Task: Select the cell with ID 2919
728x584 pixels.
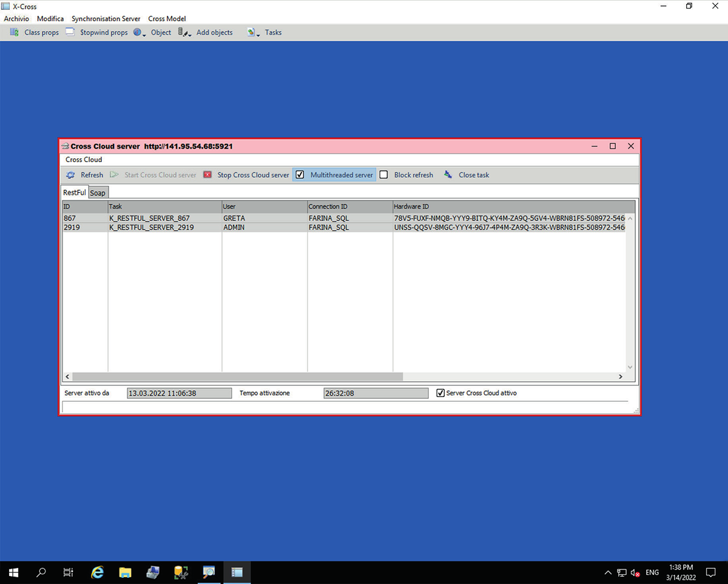Action: 85,228
